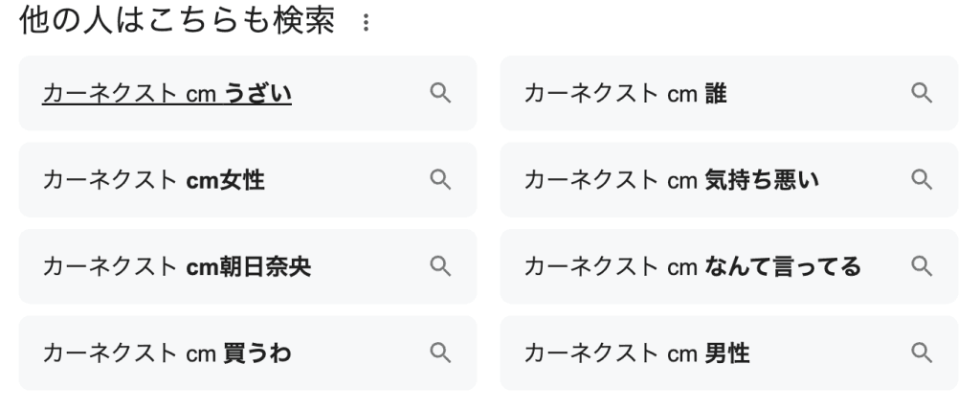Click search icon beside カーネクスト cm うざい
The width and height of the screenshot is (980, 410).
(x=440, y=93)
